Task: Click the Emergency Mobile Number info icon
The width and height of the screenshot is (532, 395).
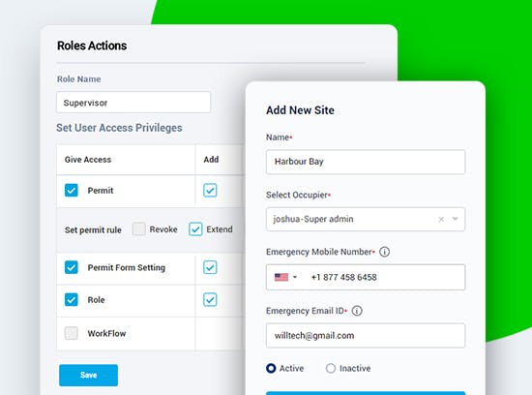Action: [384, 252]
